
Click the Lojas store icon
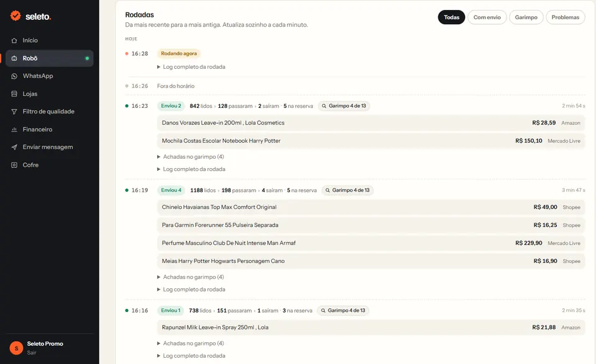point(14,94)
